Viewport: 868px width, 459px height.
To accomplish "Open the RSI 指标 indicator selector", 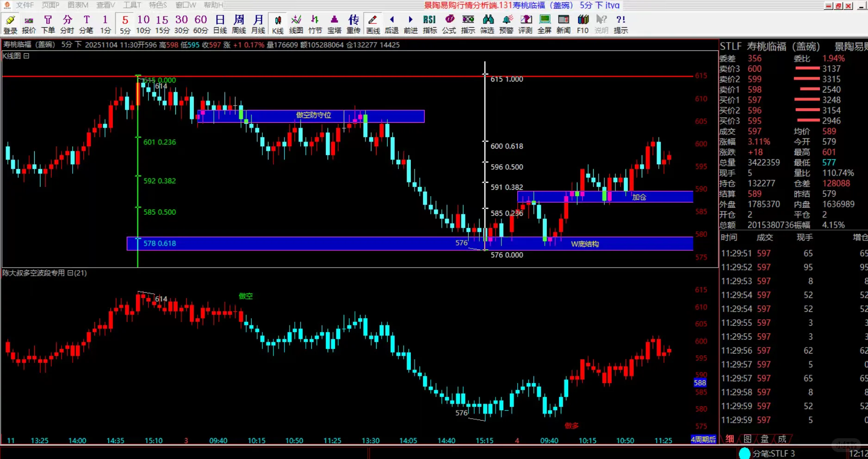I will click(430, 24).
